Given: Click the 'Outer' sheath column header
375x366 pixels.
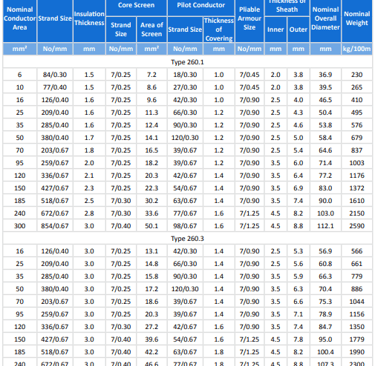Looking at the screenshot, I should tap(298, 30).
